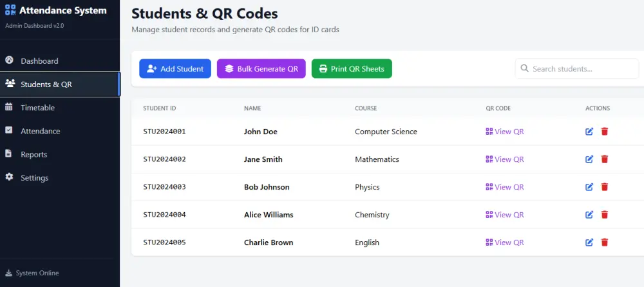This screenshot has width=644, height=287.
Task: Click the Print QR Sheets button
Action: coord(352,68)
